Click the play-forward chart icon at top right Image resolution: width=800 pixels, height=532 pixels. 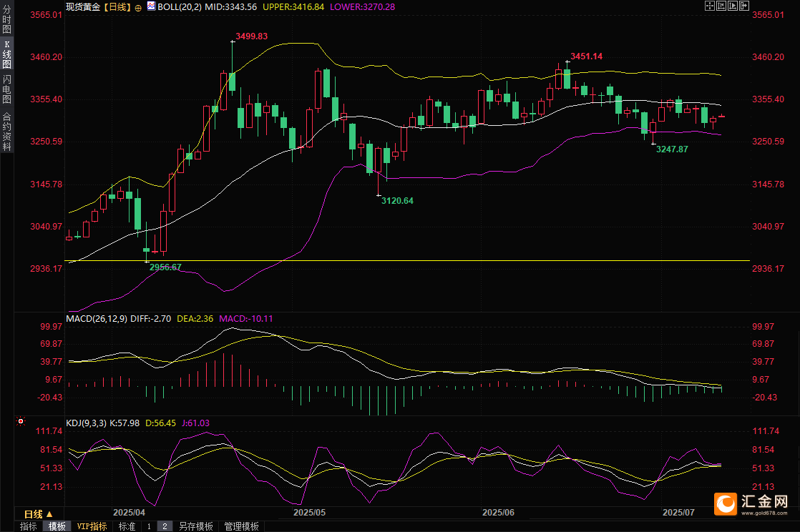pos(733,6)
